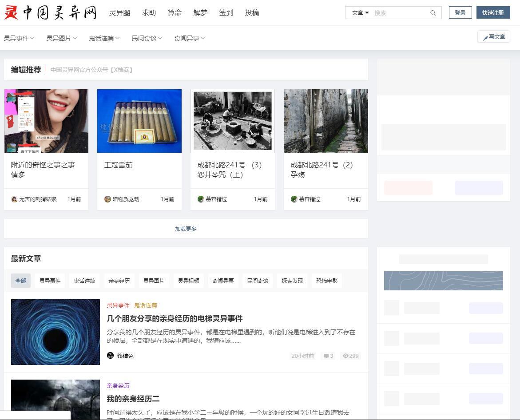The height and width of the screenshot is (420, 520).
Task: Go to 签到 in top navigation
Action: [x=226, y=13]
